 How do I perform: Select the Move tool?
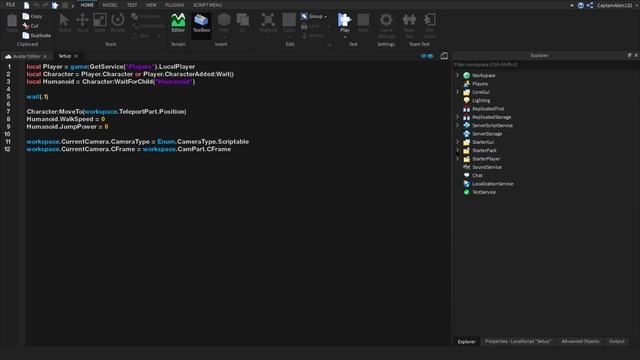pyautogui.click(x=82, y=22)
